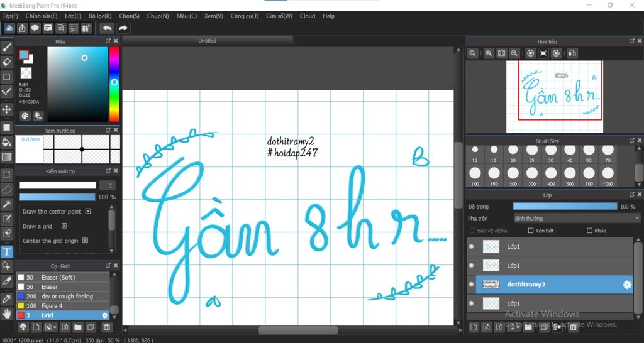Zoom out on the navigator preview
Image resolution: width=644 pixels, height=343 pixels.
(514, 53)
